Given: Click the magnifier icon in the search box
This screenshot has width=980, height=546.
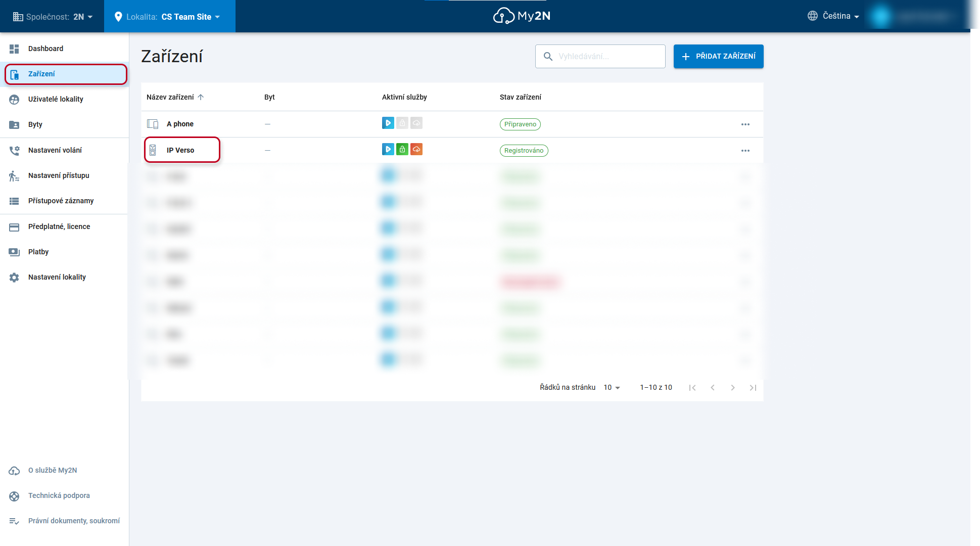Looking at the screenshot, I should point(548,56).
